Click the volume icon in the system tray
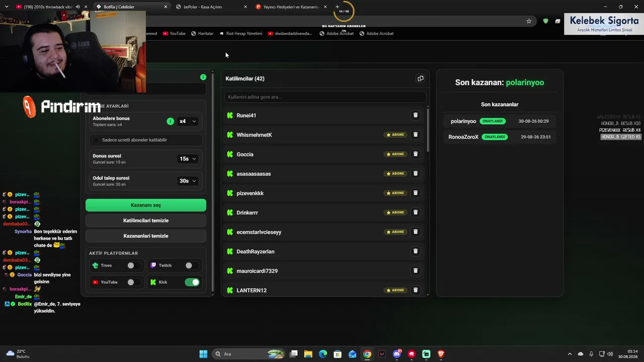This screenshot has width=644, height=362. tap(610, 354)
